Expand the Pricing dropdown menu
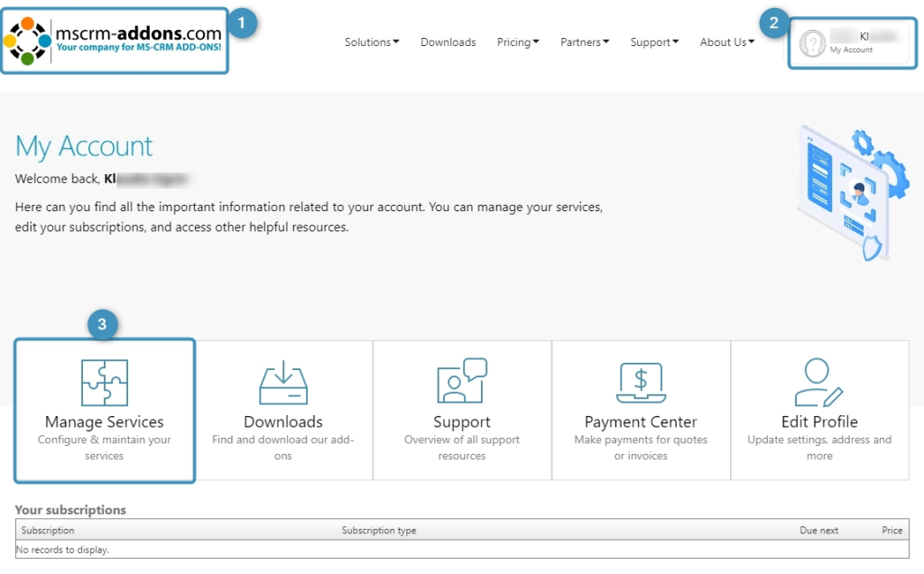924x574 pixels. [518, 42]
